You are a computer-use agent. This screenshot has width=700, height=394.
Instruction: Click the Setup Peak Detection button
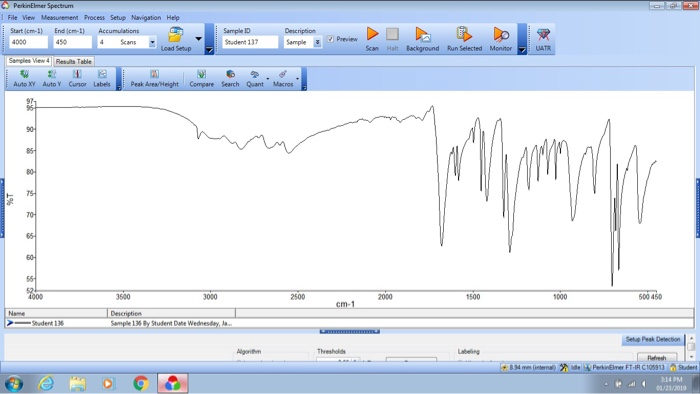(x=653, y=340)
